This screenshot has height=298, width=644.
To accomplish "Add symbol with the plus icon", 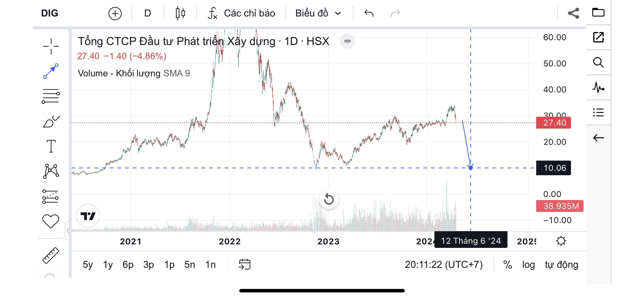I will pos(115,13).
